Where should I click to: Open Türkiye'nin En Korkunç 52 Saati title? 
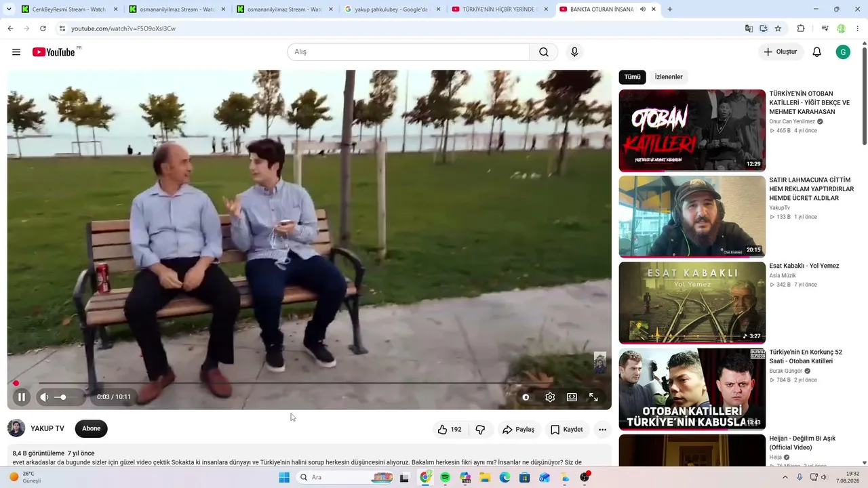pos(806,357)
